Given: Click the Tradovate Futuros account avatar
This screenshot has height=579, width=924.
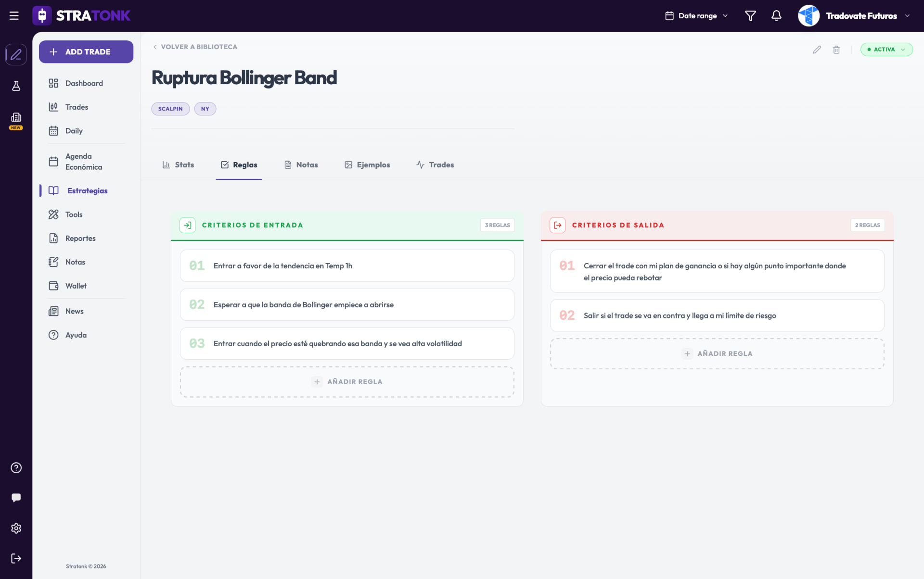Looking at the screenshot, I should [808, 16].
